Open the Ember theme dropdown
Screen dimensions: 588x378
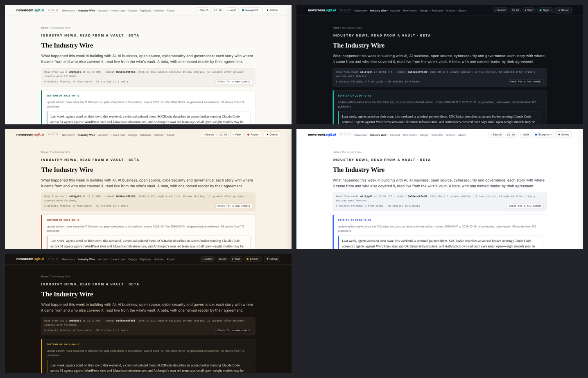pyautogui.click(x=253, y=259)
